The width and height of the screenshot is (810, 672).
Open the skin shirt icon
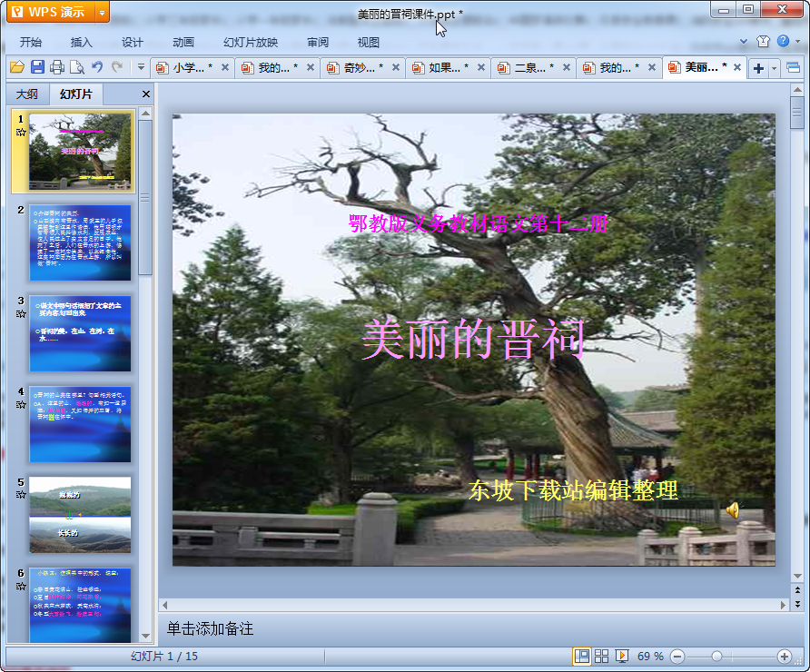click(763, 42)
